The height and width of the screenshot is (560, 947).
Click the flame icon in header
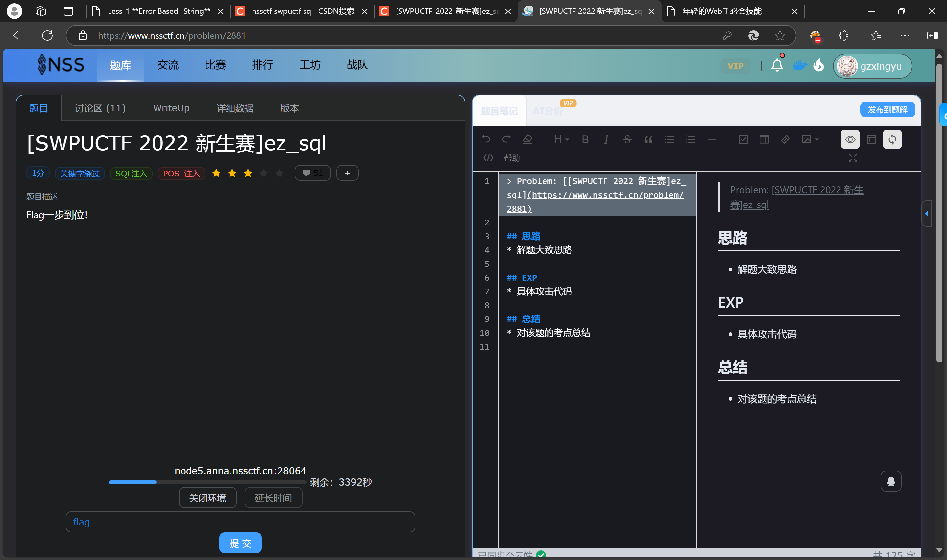click(819, 65)
